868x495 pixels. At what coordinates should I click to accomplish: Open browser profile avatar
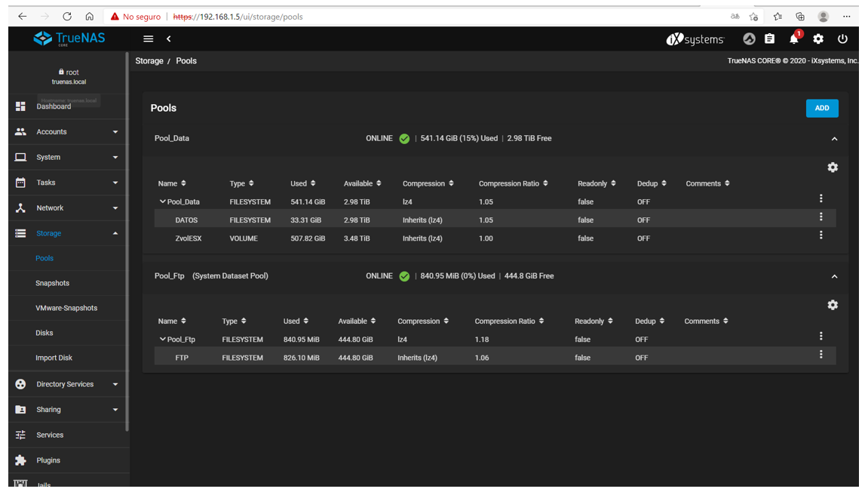824,17
